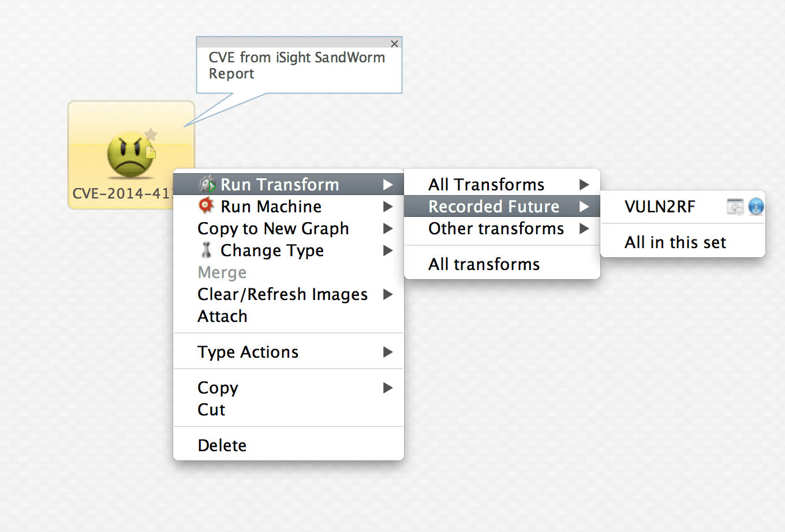Expand arrow beside Run Machine

pos(388,207)
